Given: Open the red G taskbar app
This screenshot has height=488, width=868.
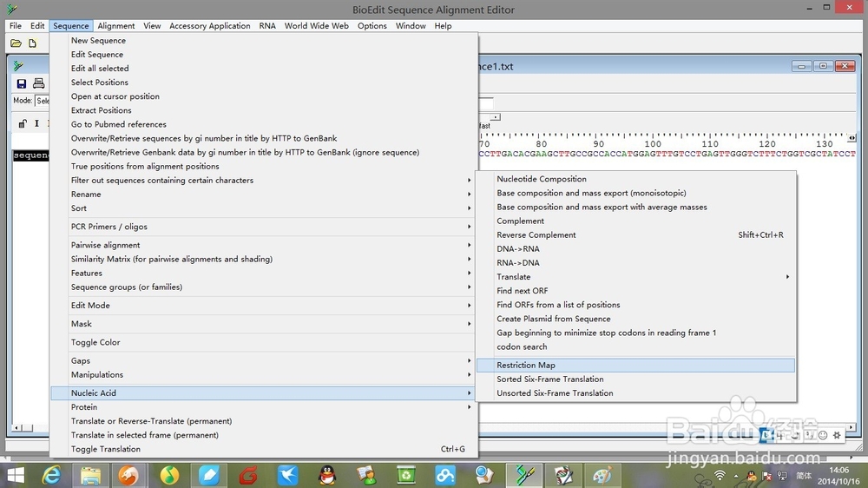Looking at the screenshot, I should tap(248, 475).
